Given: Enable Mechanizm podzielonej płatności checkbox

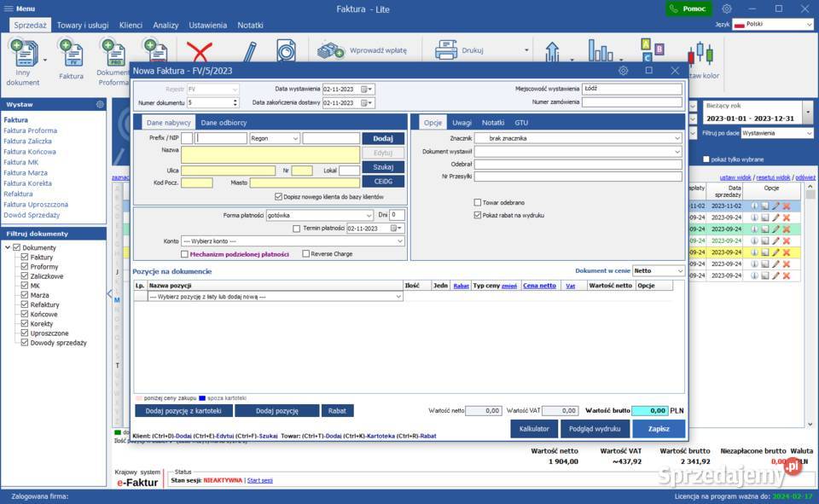Looking at the screenshot, I should (x=184, y=254).
